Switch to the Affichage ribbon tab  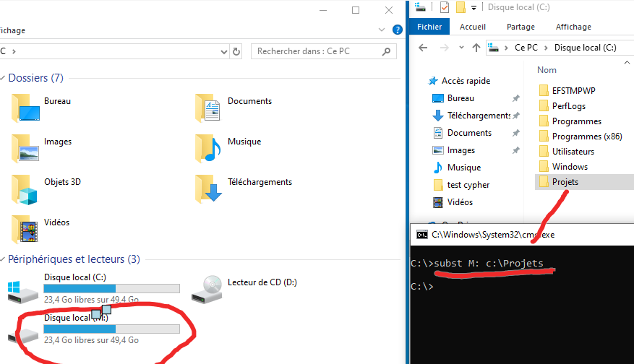coord(573,27)
